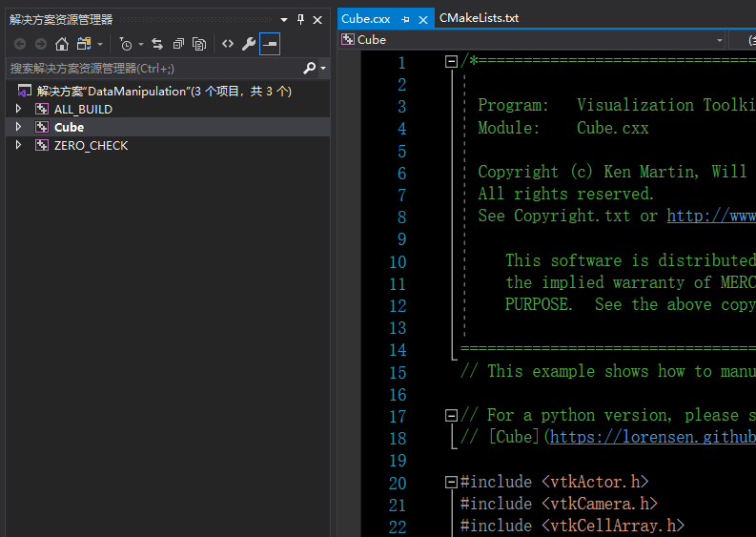Screen dimensions: 756x537
Task: Select the Cube project in the tree
Action: tap(69, 128)
